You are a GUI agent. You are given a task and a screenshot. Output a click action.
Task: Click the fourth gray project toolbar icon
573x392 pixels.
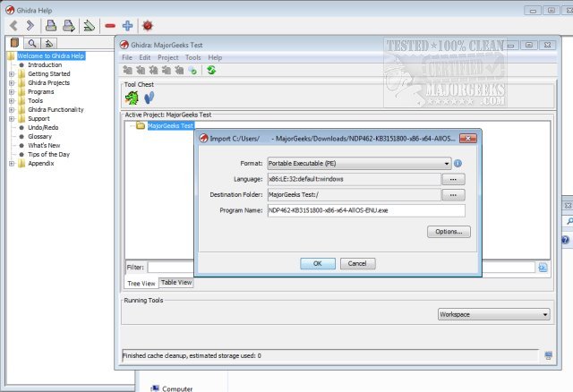(167, 70)
